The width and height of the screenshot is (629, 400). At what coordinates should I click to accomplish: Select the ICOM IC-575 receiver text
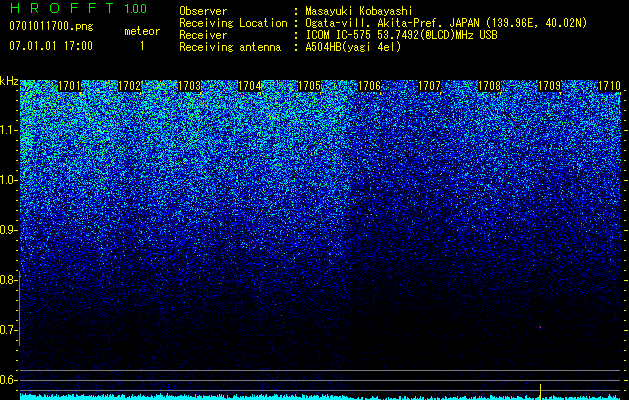(401, 35)
